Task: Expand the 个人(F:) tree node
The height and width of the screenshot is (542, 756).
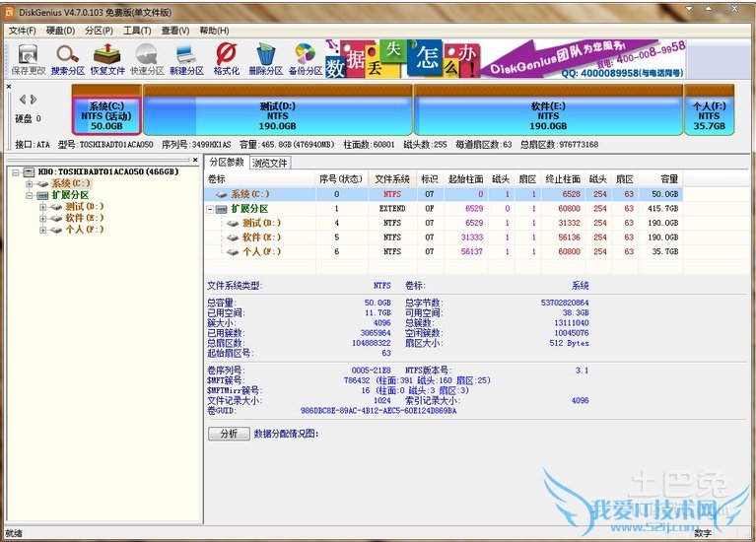Action: point(43,230)
